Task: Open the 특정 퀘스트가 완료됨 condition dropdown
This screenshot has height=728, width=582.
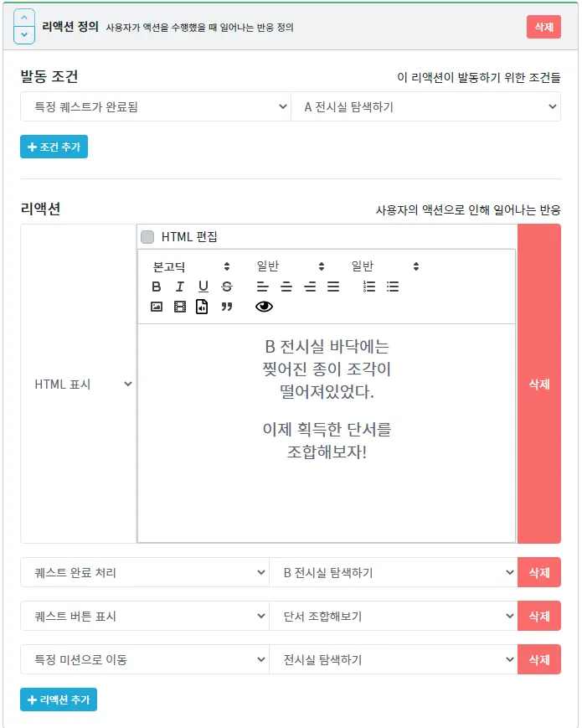Action: (x=155, y=106)
